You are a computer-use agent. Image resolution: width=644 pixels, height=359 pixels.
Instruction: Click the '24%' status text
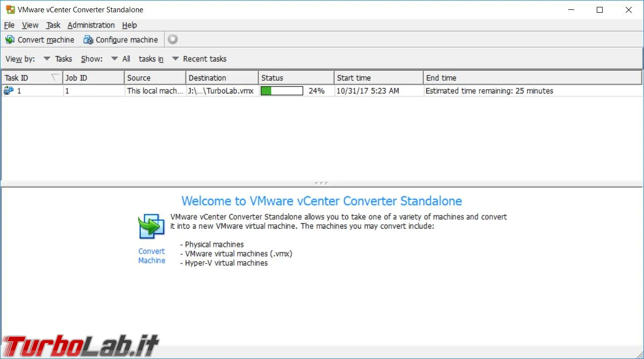pos(317,91)
